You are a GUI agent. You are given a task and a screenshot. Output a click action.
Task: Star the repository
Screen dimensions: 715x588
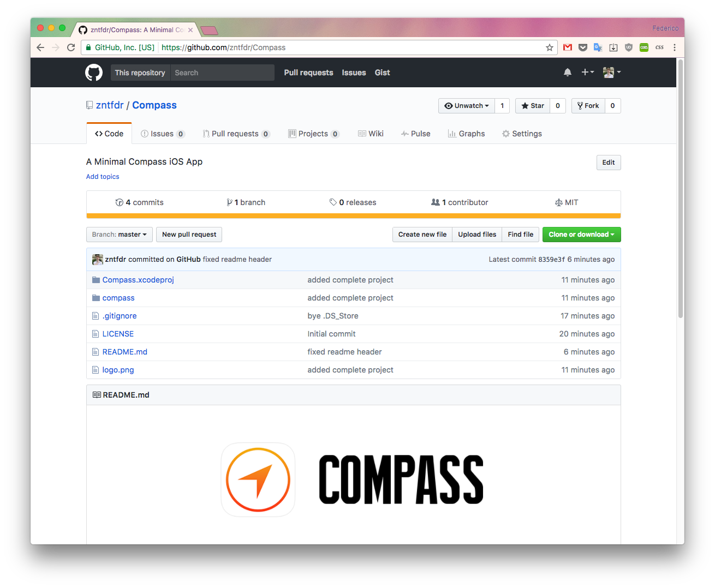(533, 106)
